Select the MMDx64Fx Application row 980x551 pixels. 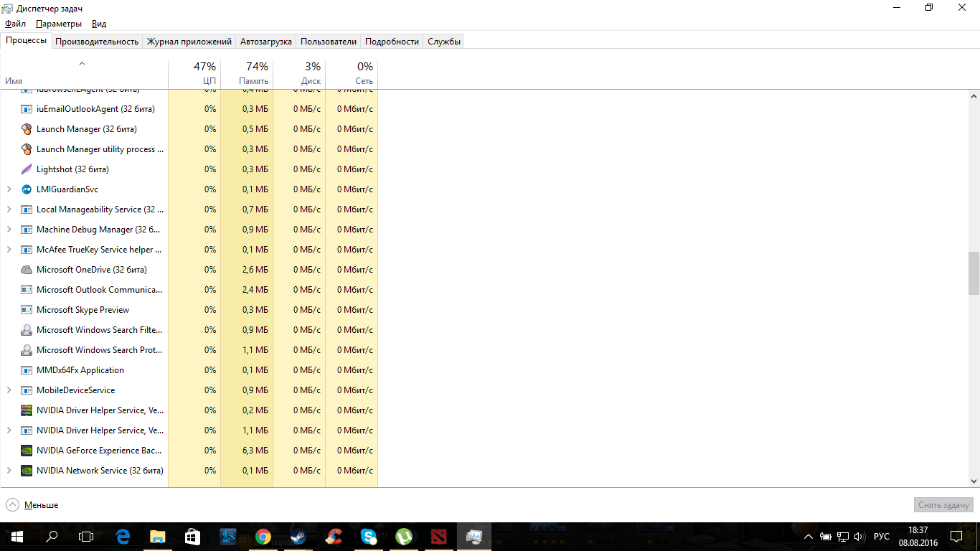[x=189, y=370]
